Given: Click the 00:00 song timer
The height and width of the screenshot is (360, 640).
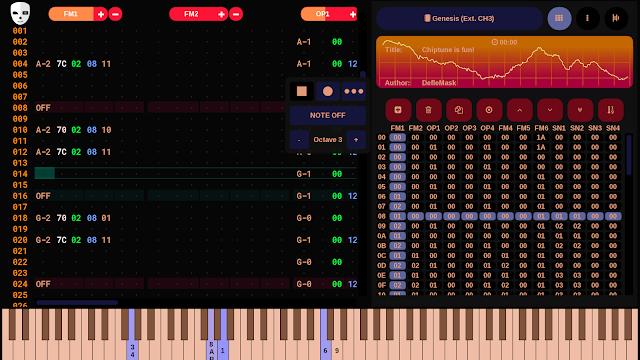Looking at the screenshot, I should click(504, 42).
